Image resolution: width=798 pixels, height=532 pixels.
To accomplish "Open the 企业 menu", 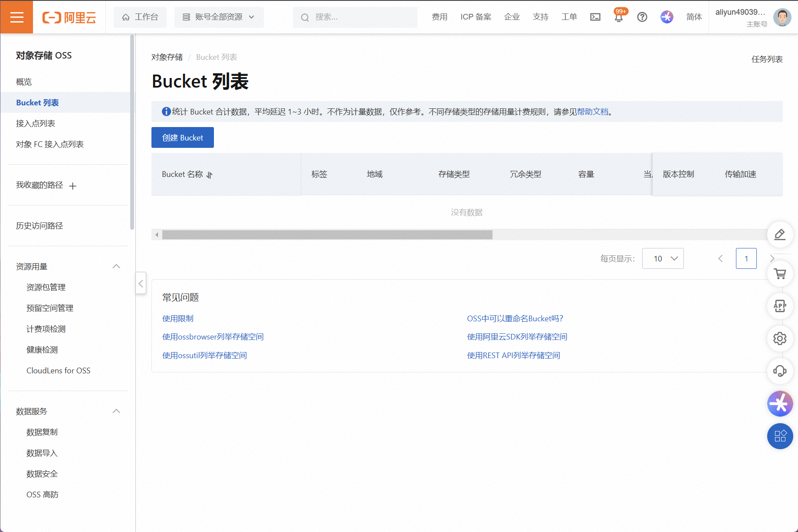I will click(512, 17).
